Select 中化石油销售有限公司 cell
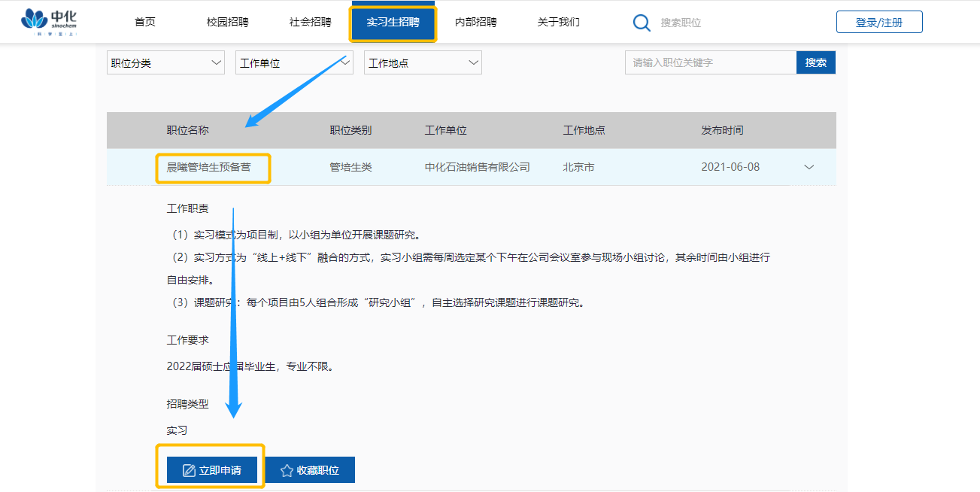Image resolution: width=980 pixels, height=492 pixels. [478, 167]
